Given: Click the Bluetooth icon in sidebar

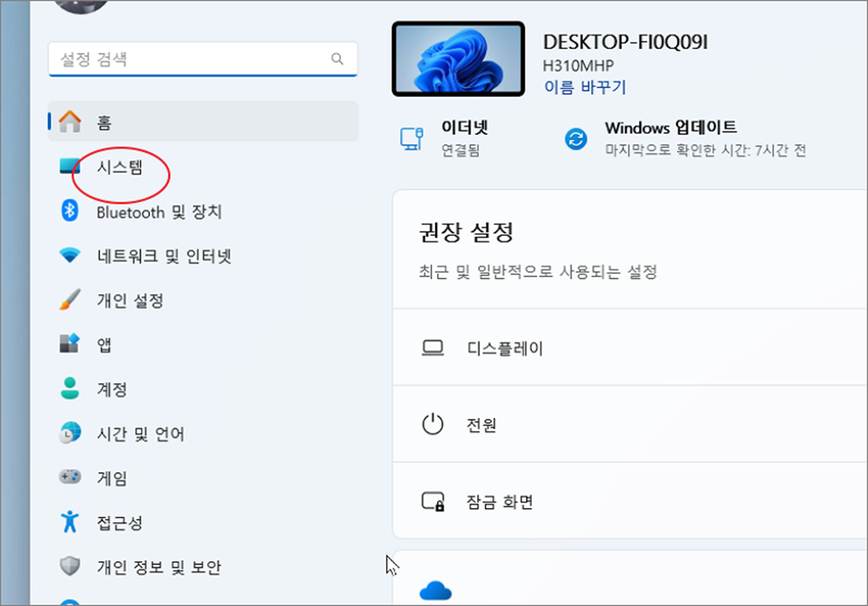Looking at the screenshot, I should pos(69,211).
